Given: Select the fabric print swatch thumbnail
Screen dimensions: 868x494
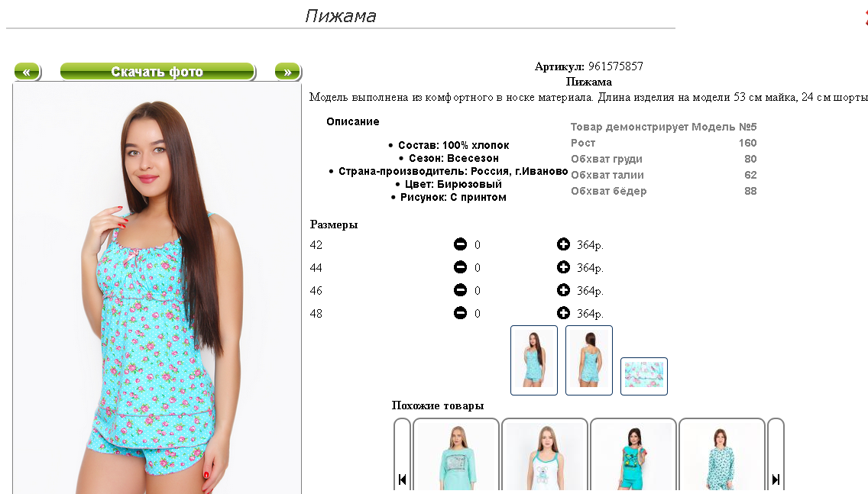Looking at the screenshot, I should 644,376.
